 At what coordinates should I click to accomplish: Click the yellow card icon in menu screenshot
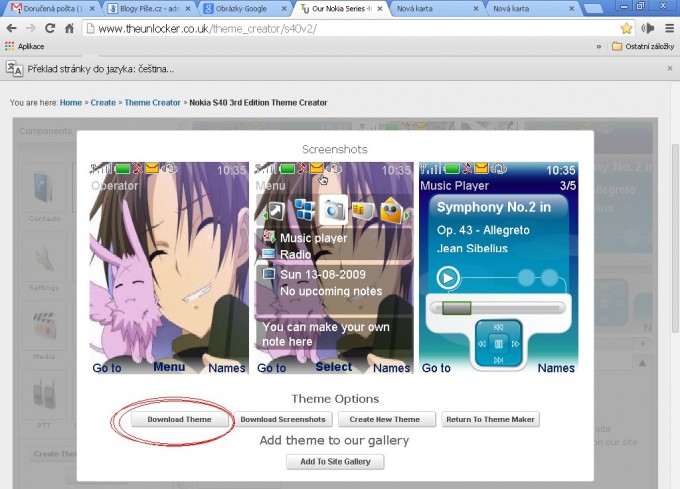[363, 211]
